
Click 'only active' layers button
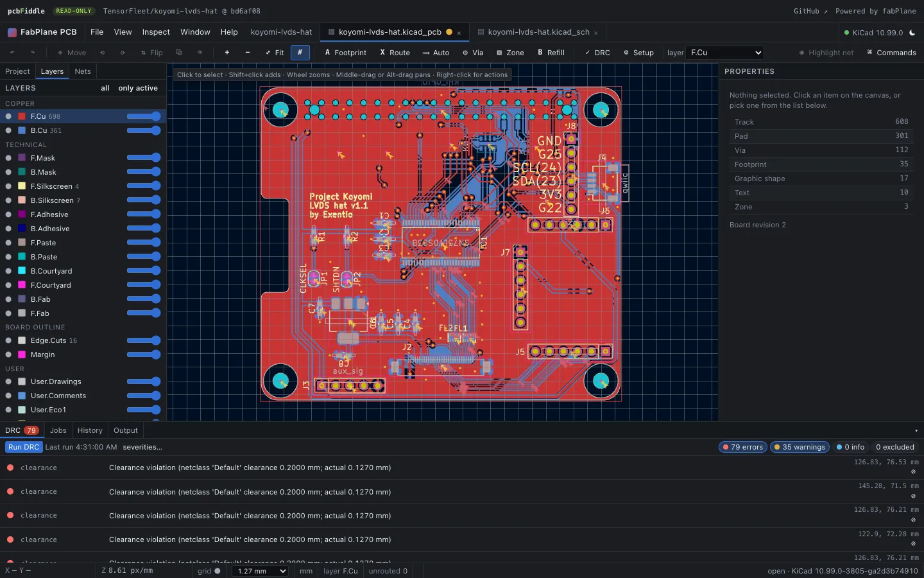[x=138, y=88]
